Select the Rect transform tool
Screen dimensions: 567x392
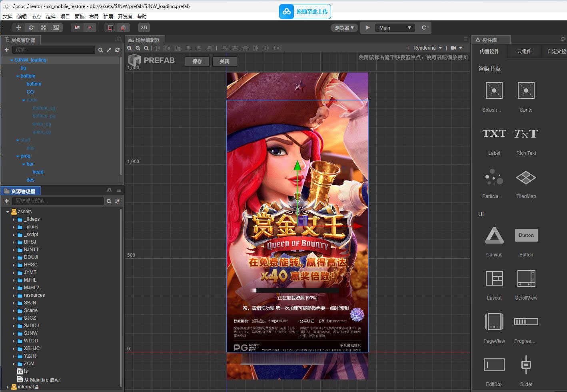click(x=56, y=28)
